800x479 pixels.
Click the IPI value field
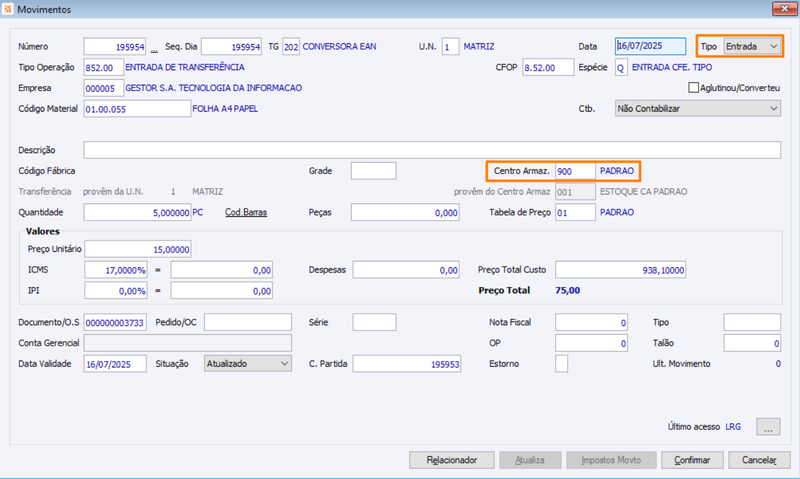coord(221,291)
